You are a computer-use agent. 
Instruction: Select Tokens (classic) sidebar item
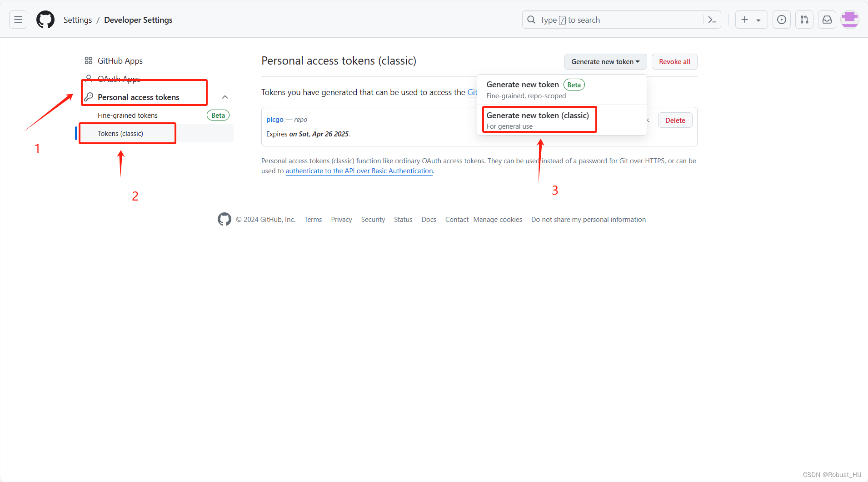pyautogui.click(x=157, y=133)
